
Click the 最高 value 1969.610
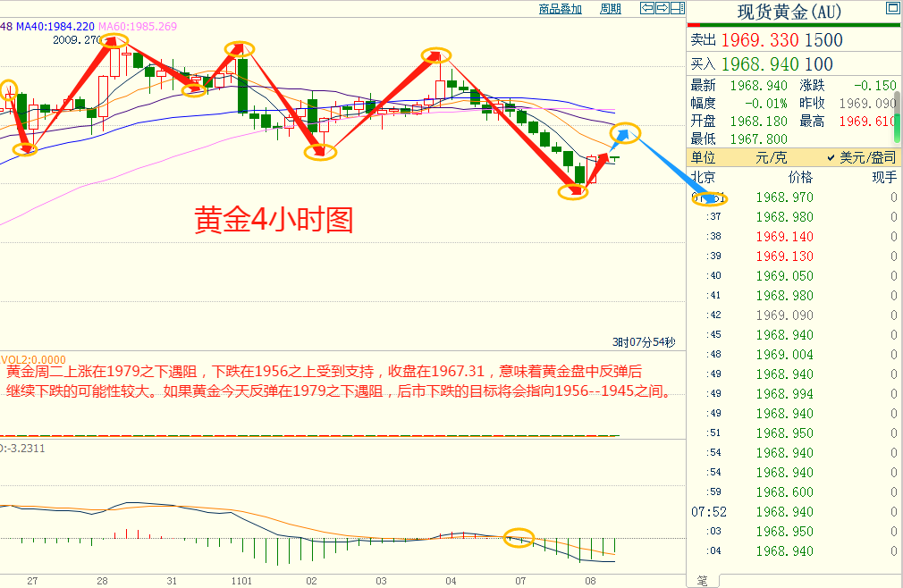click(x=867, y=122)
